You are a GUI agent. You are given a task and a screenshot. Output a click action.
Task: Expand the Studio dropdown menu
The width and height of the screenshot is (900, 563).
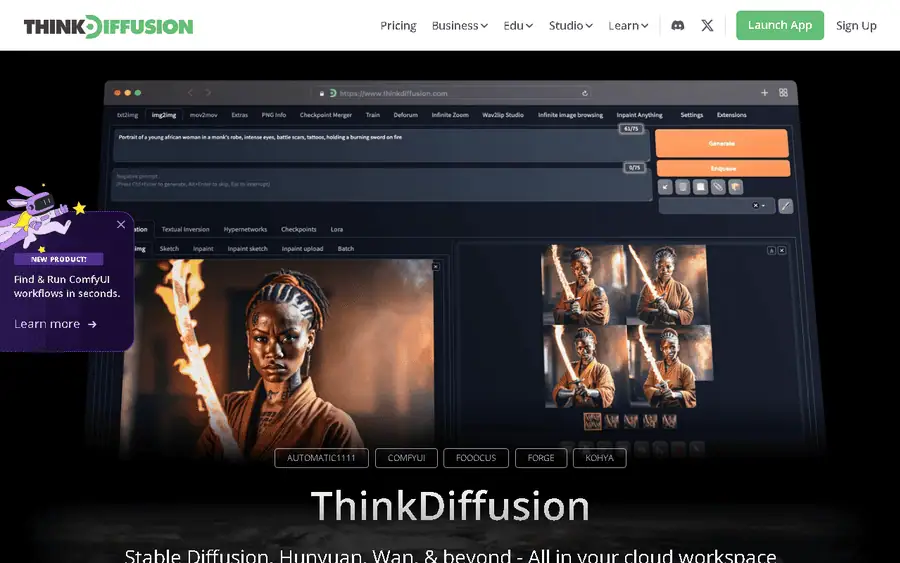(571, 25)
